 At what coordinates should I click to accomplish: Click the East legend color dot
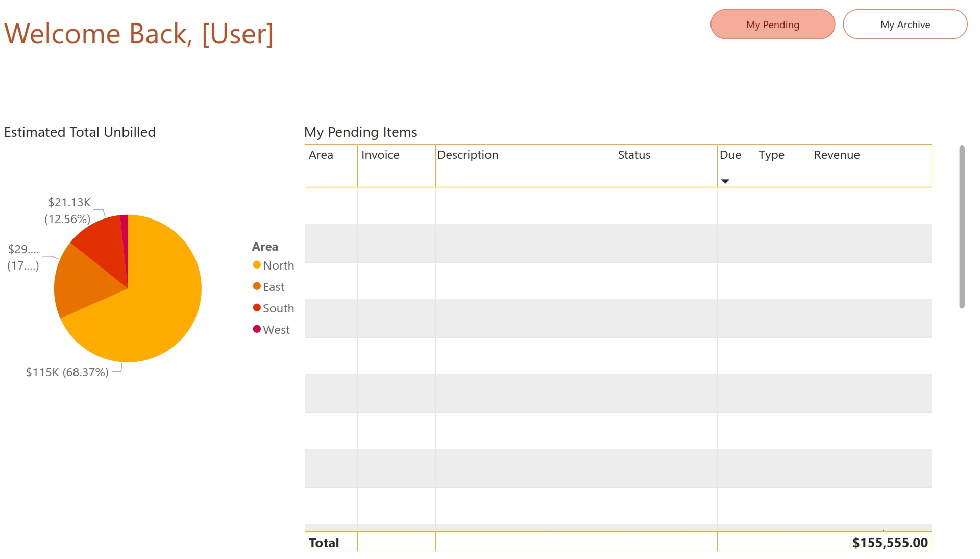256,286
